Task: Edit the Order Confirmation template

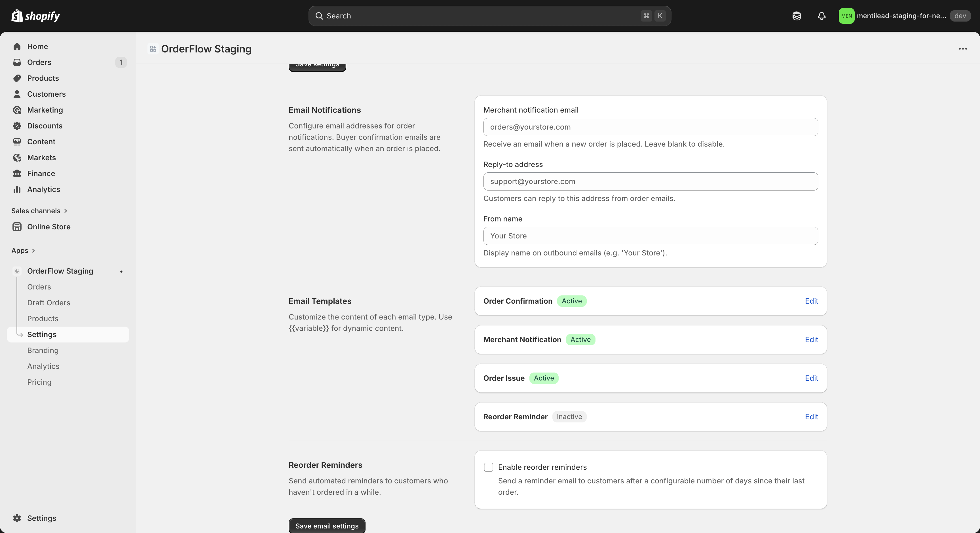Action: tap(812, 301)
